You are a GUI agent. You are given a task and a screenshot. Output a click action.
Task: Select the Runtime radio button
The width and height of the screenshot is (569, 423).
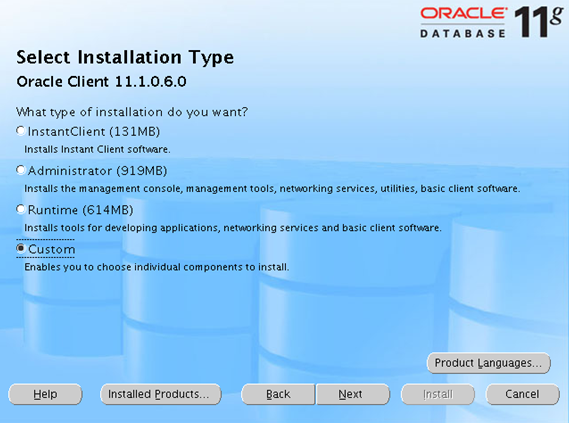(21, 209)
